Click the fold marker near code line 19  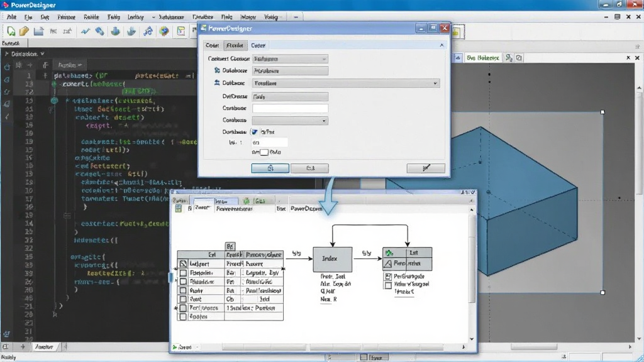coord(67,215)
